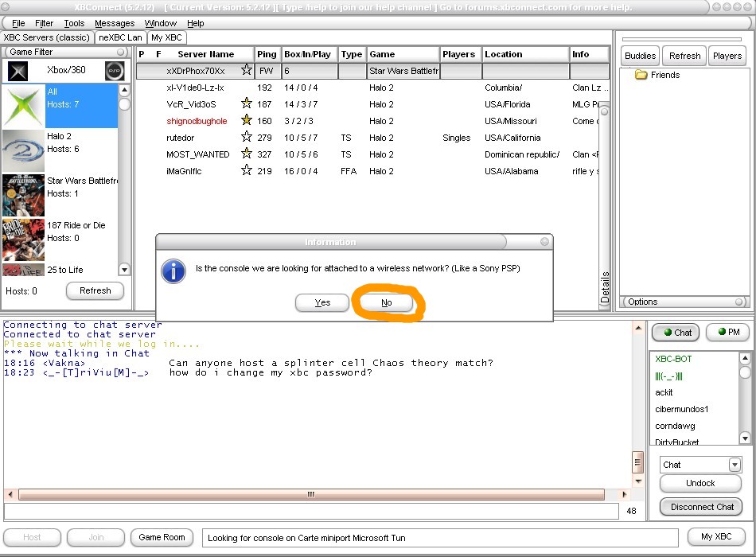Open the Friends folder icon
The width and height of the screenshot is (756, 557).
pos(641,75)
